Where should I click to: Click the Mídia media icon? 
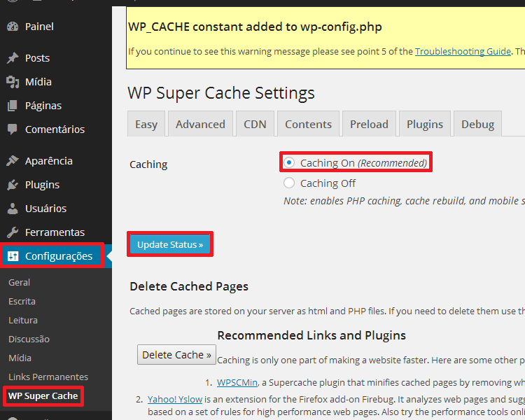(x=13, y=82)
